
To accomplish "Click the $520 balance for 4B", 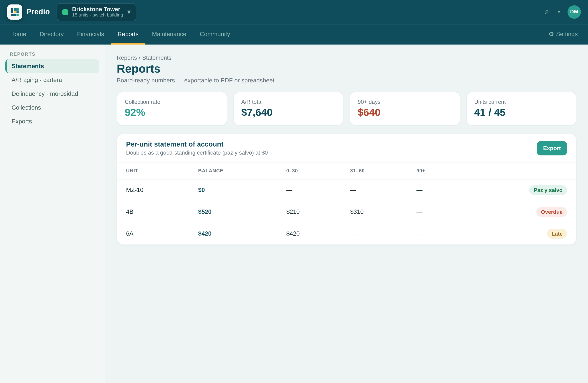I will (205, 212).
